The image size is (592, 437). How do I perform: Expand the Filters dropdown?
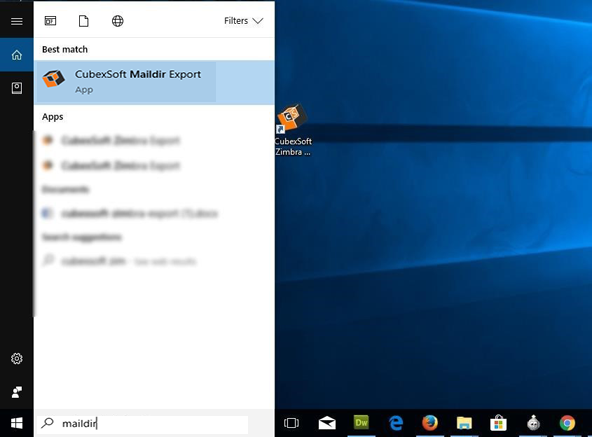pyautogui.click(x=244, y=21)
